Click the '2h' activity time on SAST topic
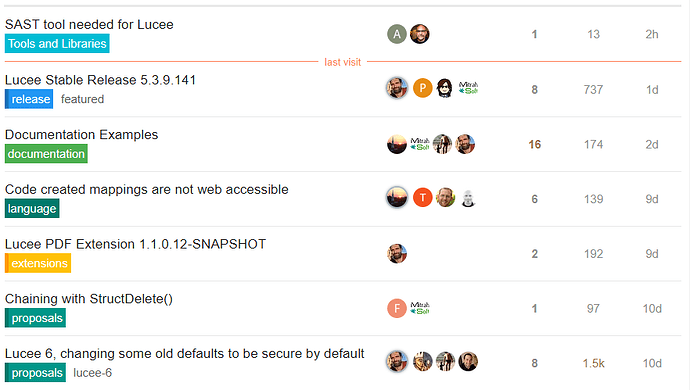Screen dimensions: 690x390 652,34
